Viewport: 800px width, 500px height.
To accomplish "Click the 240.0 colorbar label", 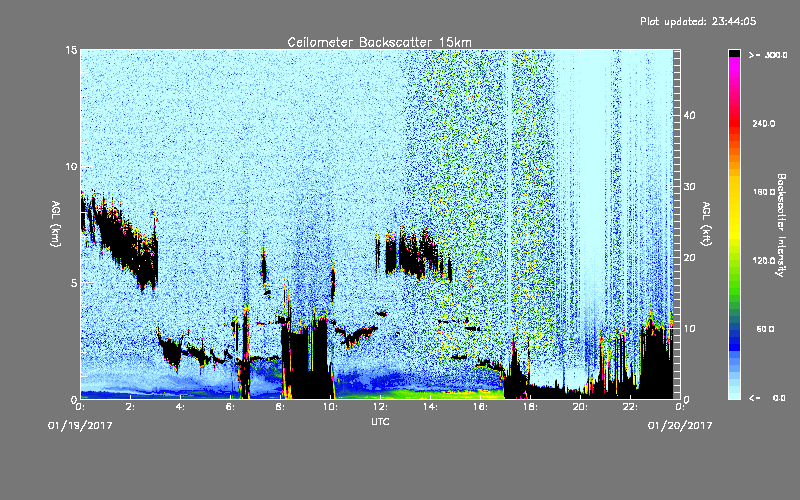I will click(764, 123).
